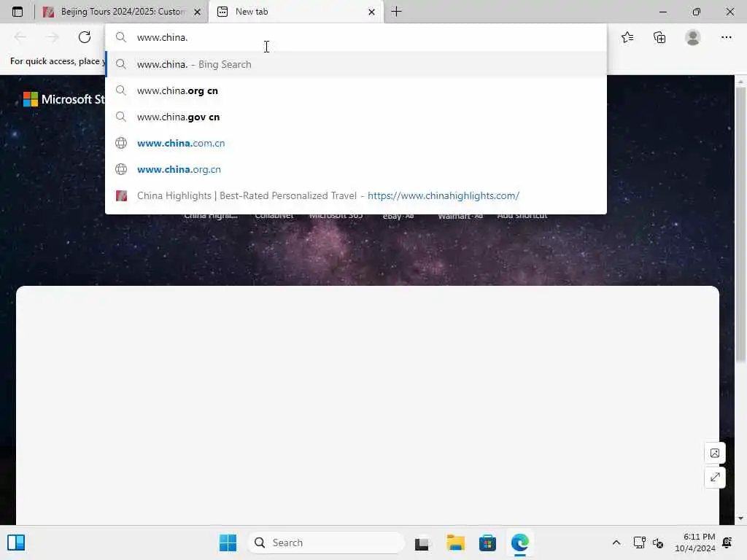Viewport: 747px width, 560px height.
Task: Open the www.china.com.cn site suggestion
Action: point(356,143)
